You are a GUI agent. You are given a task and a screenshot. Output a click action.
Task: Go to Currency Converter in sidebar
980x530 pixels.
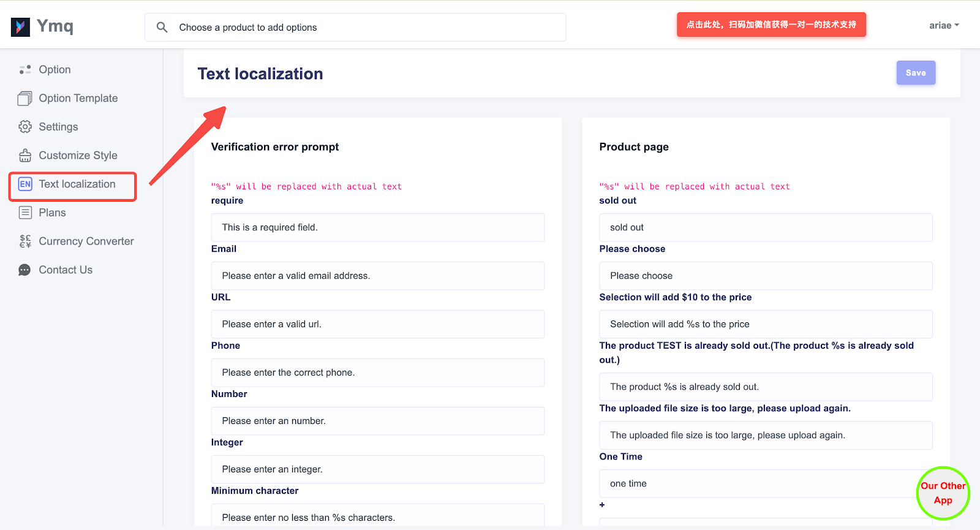[86, 241]
